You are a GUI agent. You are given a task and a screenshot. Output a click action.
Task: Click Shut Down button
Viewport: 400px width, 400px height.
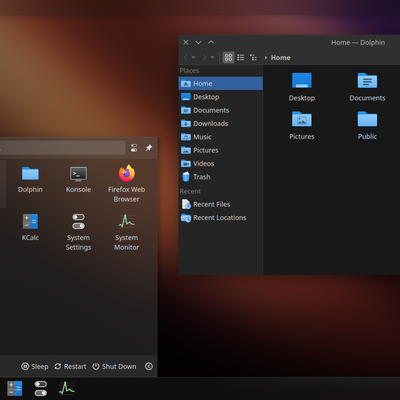114,366
